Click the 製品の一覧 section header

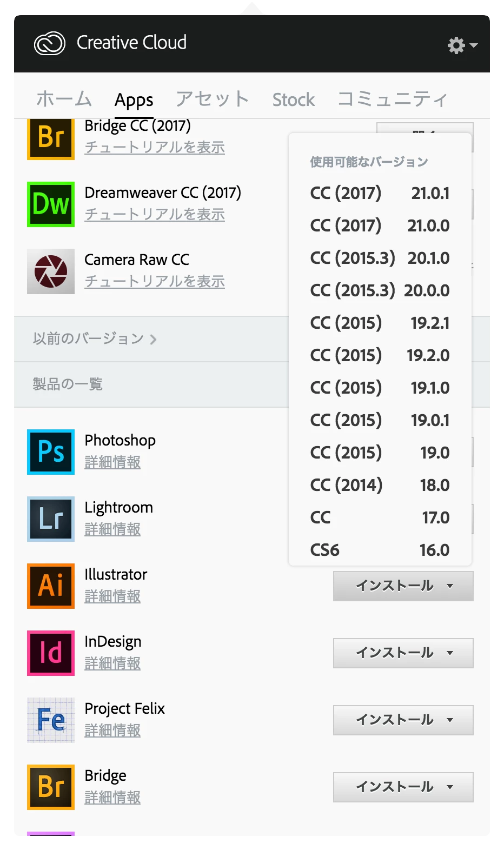click(68, 384)
